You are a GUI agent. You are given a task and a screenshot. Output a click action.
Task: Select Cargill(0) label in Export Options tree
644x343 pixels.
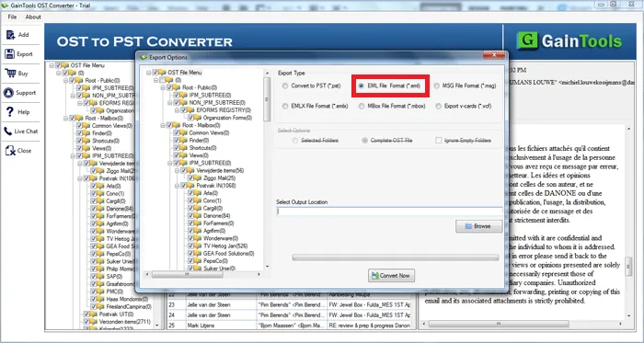[x=213, y=209]
